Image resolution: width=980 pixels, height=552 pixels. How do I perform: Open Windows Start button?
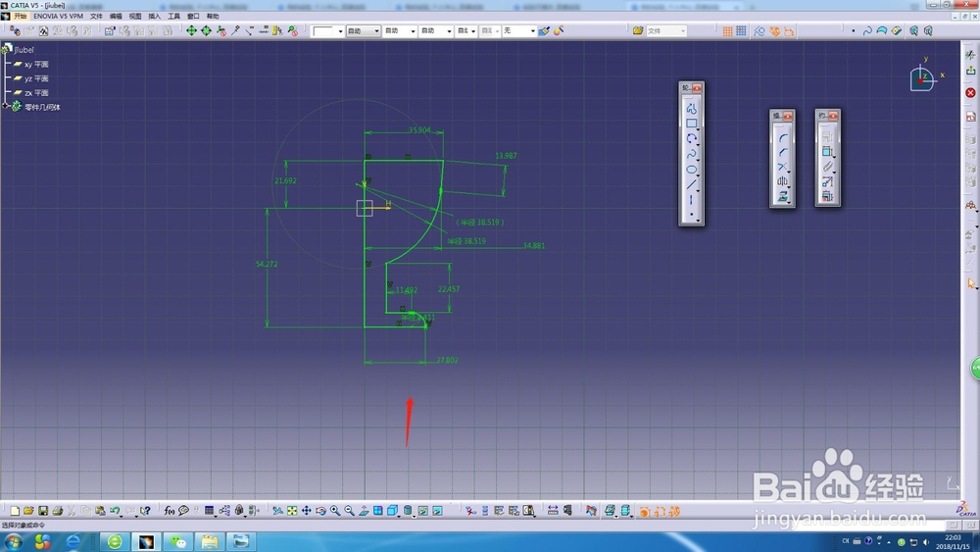[13, 541]
